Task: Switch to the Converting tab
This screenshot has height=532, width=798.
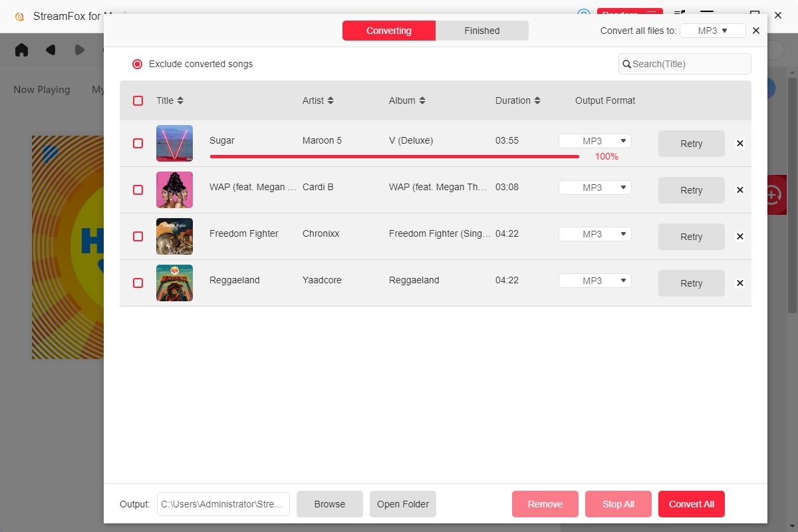Action: point(389,31)
